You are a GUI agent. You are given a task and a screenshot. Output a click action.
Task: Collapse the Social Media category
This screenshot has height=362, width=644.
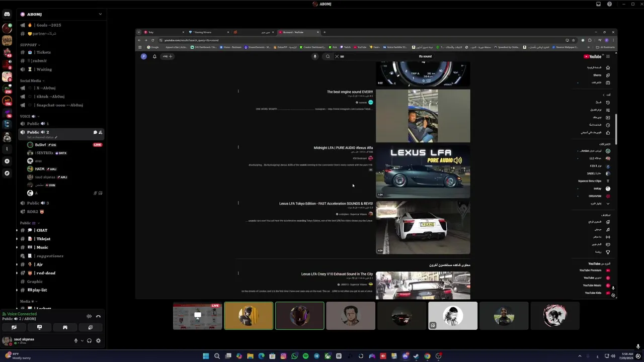pos(32,80)
